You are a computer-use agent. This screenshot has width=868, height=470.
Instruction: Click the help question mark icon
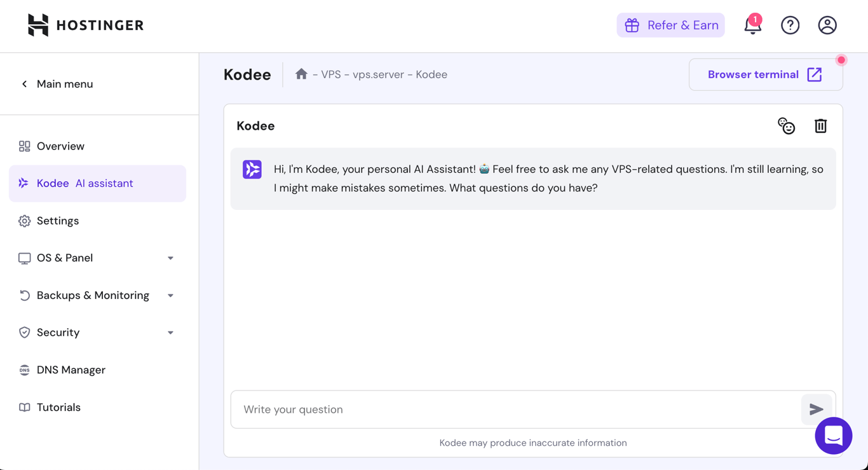click(x=790, y=25)
